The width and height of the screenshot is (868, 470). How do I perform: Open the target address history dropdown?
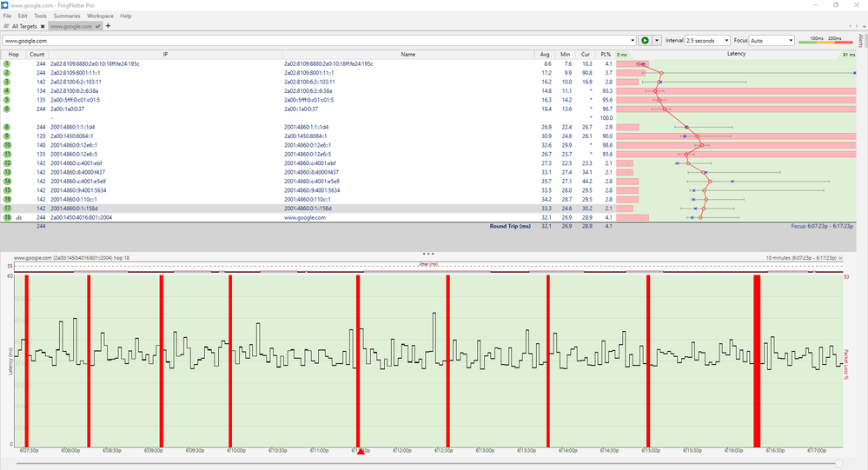(632, 40)
